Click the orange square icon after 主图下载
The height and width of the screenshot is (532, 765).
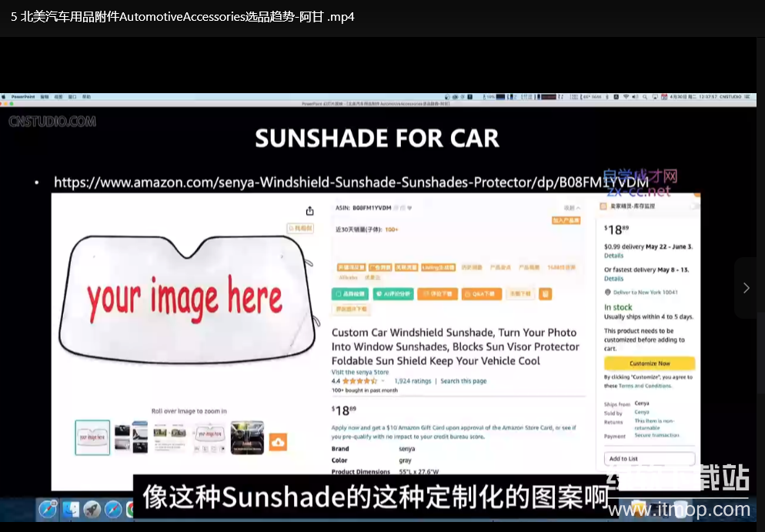click(x=545, y=294)
